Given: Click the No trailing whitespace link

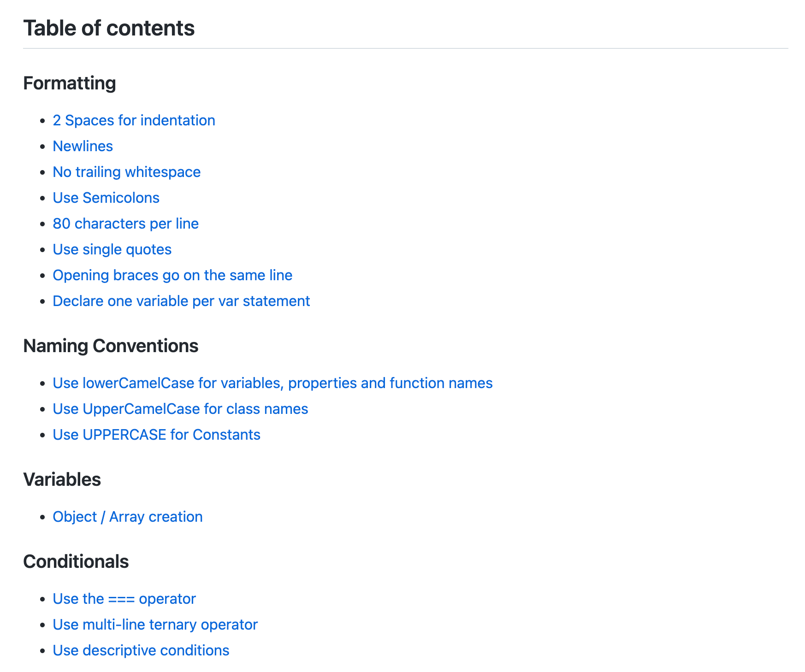Looking at the screenshot, I should (126, 172).
